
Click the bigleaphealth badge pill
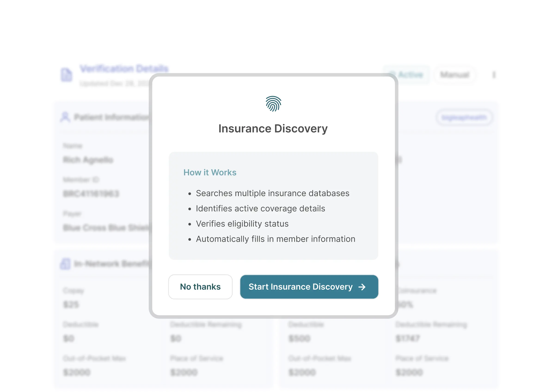click(x=465, y=118)
